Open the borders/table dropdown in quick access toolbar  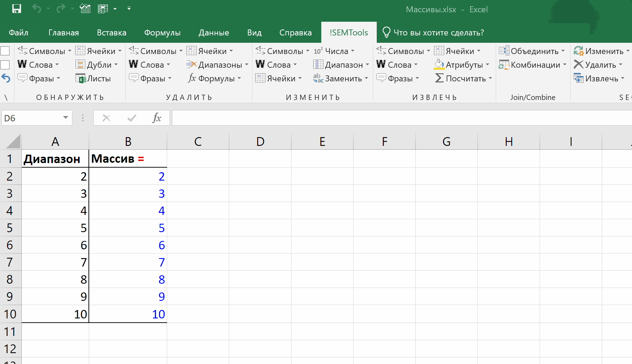[114, 8]
